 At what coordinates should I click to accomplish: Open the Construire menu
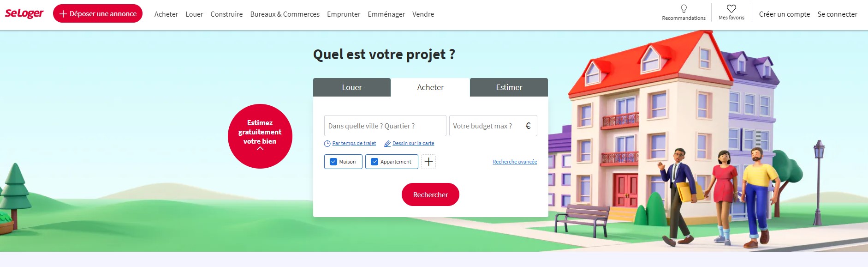coord(226,14)
